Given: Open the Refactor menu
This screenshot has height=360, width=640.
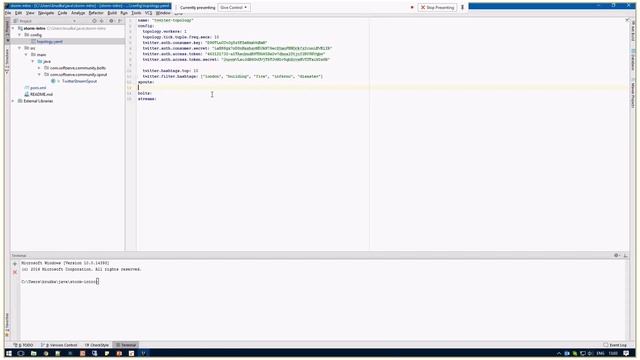Looking at the screenshot, I should (96, 13).
